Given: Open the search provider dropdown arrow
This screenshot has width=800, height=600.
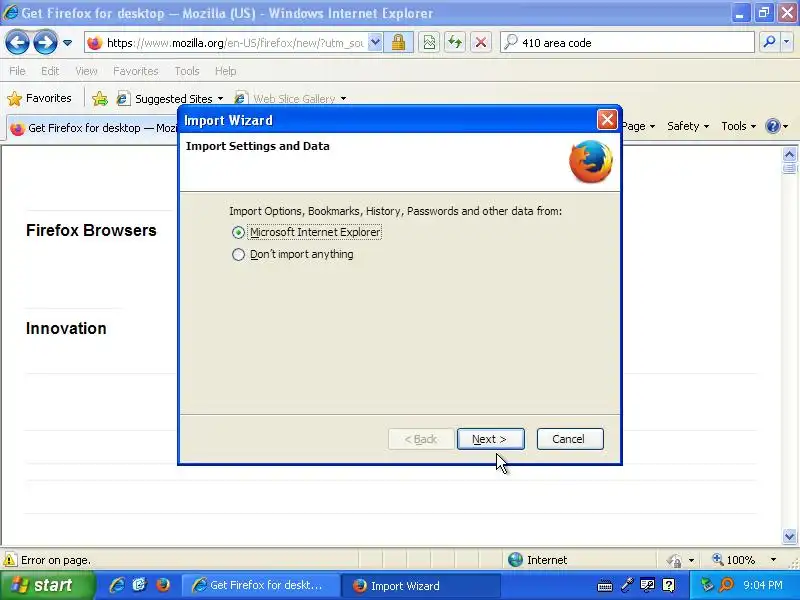Looking at the screenshot, I should click(786, 42).
